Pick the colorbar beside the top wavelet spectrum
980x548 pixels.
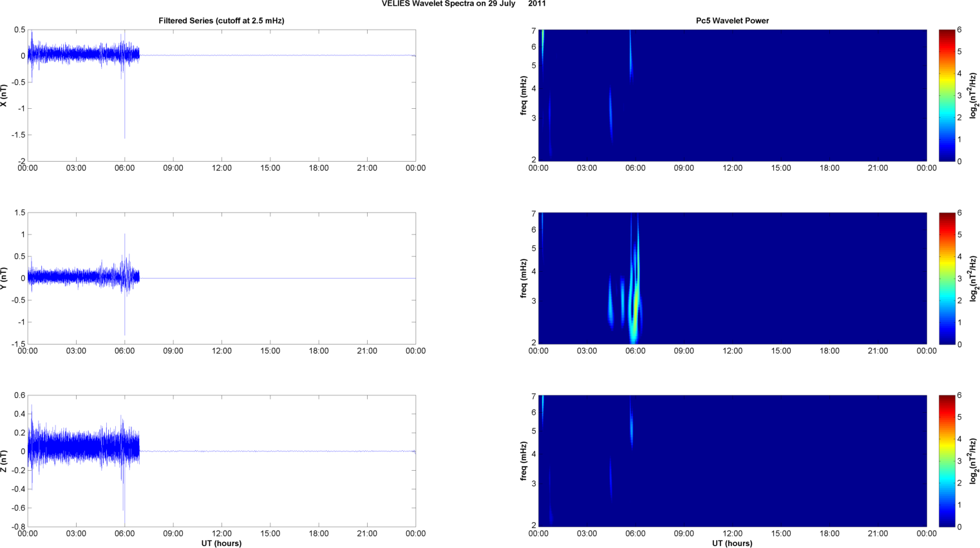947,95
